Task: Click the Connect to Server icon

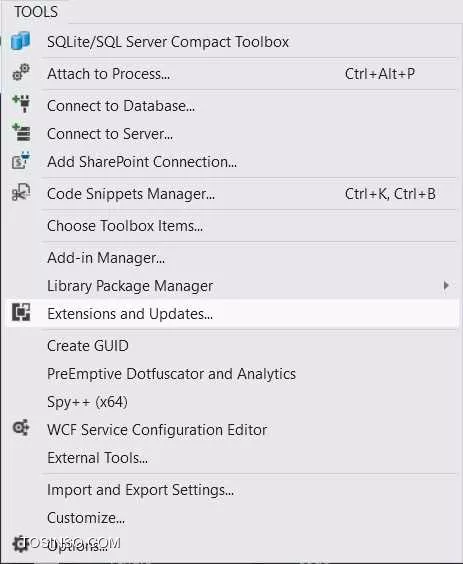Action: point(22,132)
